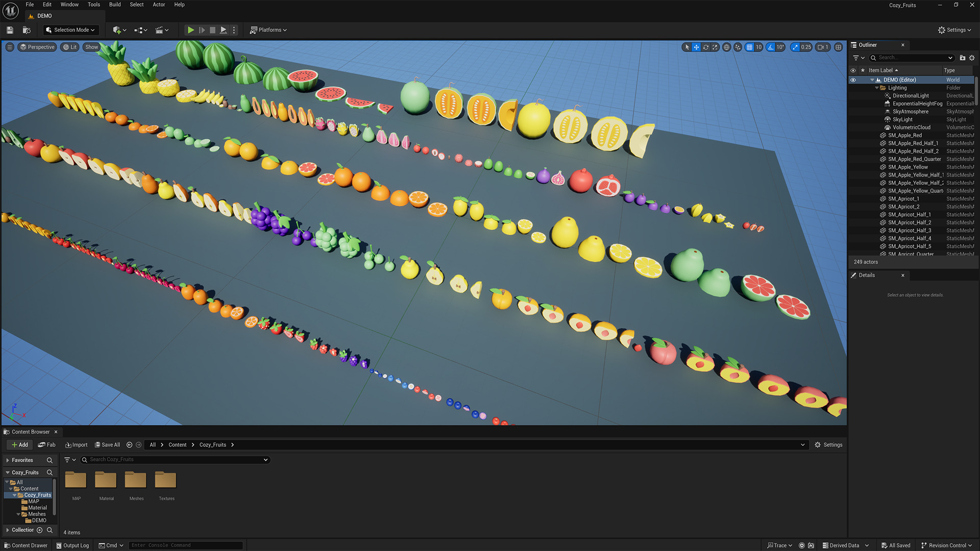Open the Build menu

(x=115, y=5)
